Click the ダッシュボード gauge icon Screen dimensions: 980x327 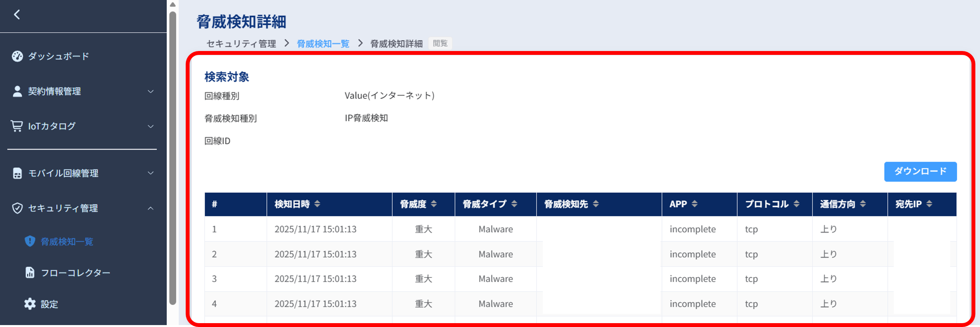17,56
